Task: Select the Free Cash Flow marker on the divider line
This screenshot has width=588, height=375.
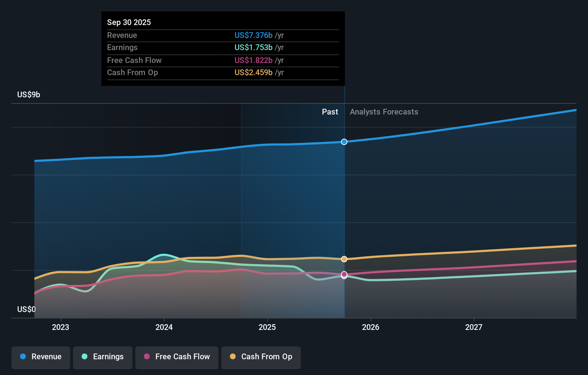Action: pyautogui.click(x=344, y=274)
